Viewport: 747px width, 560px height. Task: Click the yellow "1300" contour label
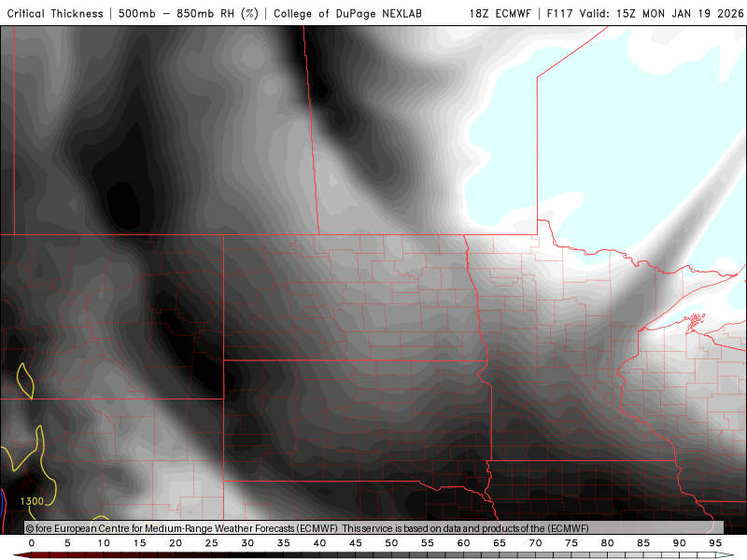(x=32, y=501)
